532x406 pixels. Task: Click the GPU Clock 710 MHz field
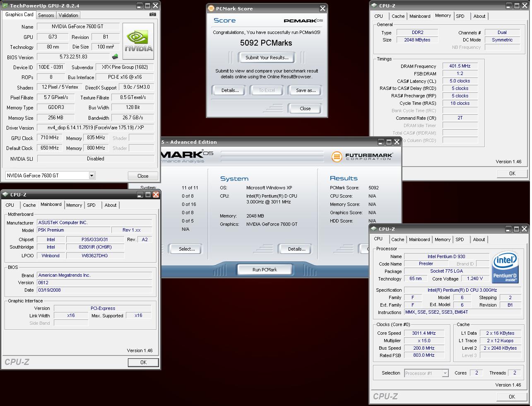[x=49, y=138]
